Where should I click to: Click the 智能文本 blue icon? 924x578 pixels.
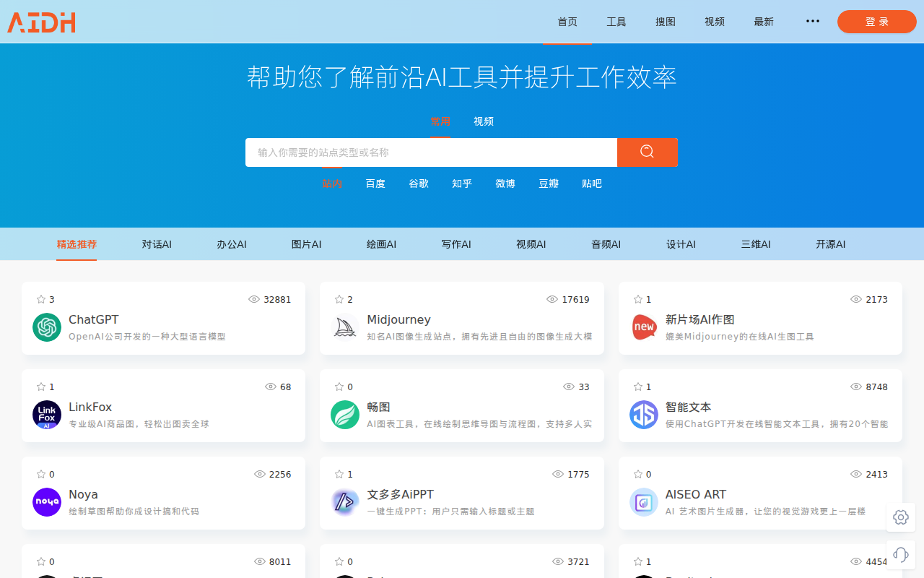pyautogui.click(x=644, y=415)
